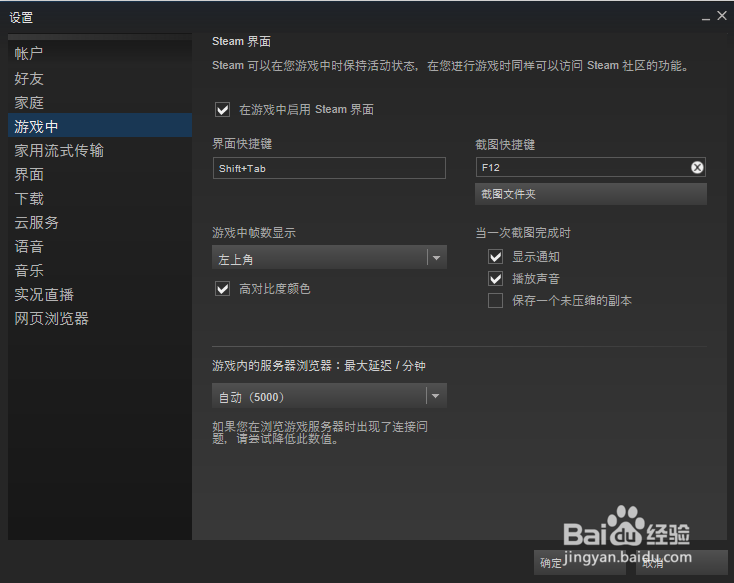
Task: Close the 设置 window
Action: 722,16
